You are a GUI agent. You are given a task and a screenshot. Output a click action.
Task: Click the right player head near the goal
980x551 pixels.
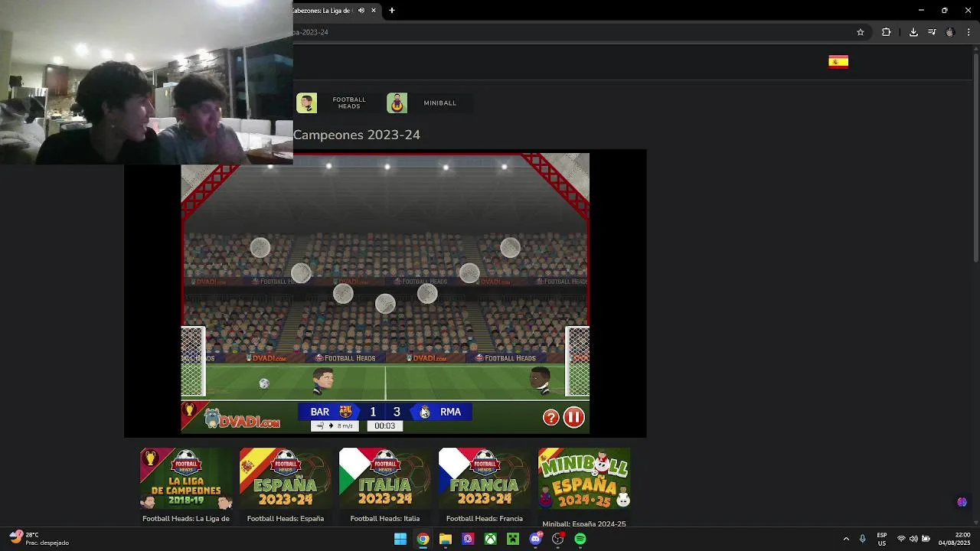click(x=541, y=380)
